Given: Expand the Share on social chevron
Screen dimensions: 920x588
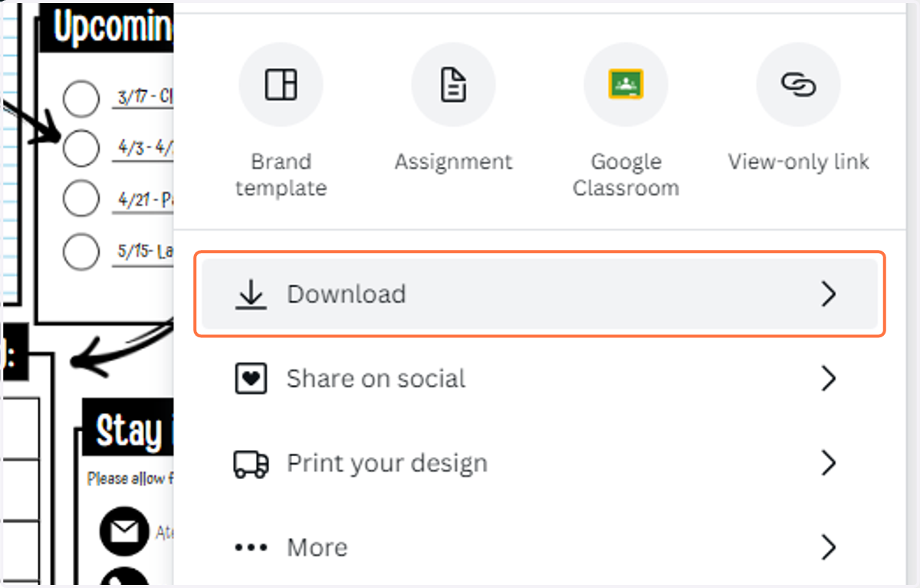Looking at the screenshot, I should pos(828,379).
